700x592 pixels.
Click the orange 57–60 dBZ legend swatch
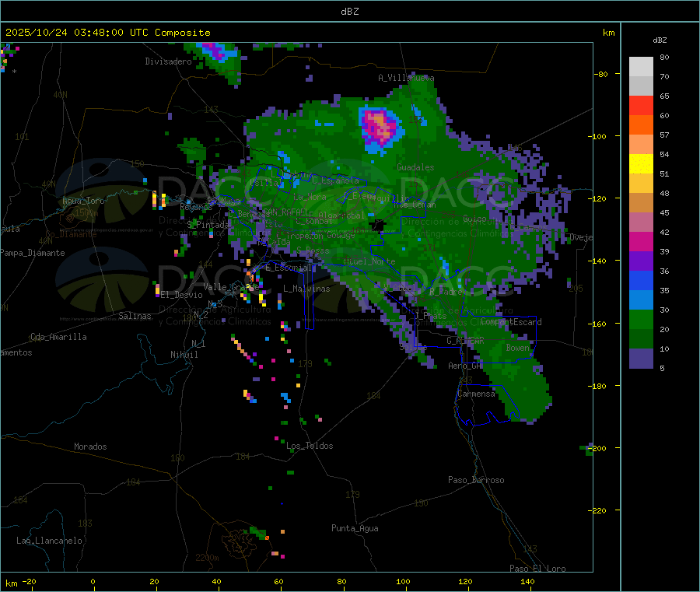point(641,125)
